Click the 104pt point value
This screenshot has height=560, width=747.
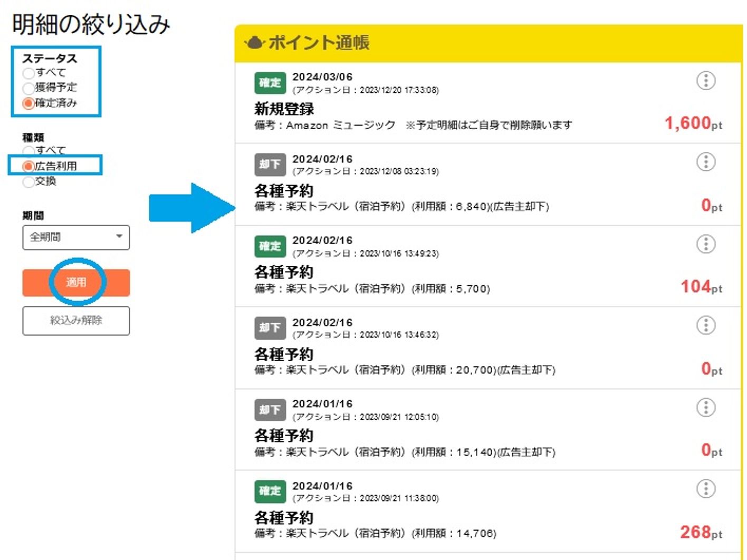[701, 287]
